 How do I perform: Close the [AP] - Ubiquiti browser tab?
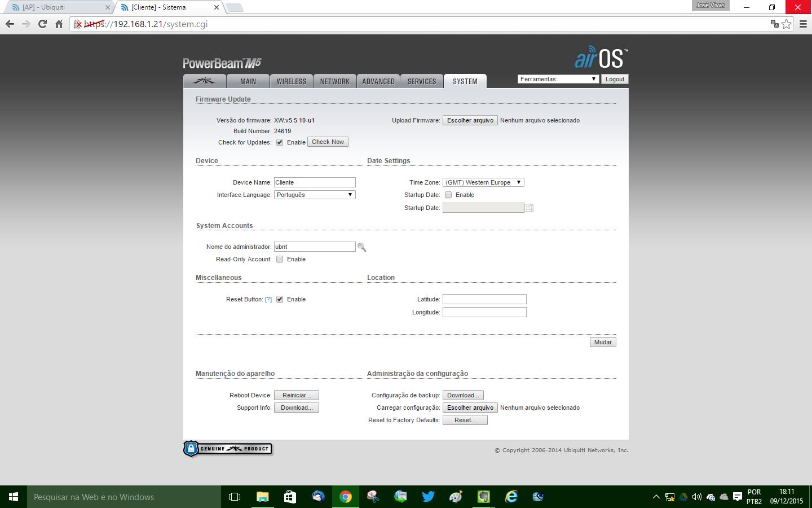pyautogui.click(x=108, y=7)
